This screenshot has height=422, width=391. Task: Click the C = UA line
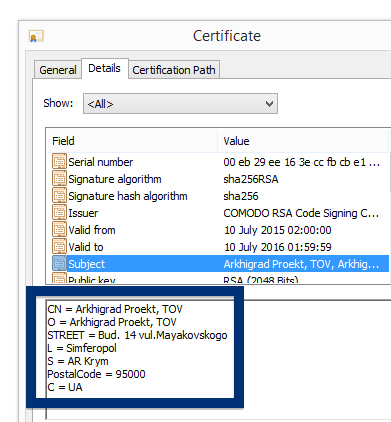pyautogui.click(x=65, y=387)
